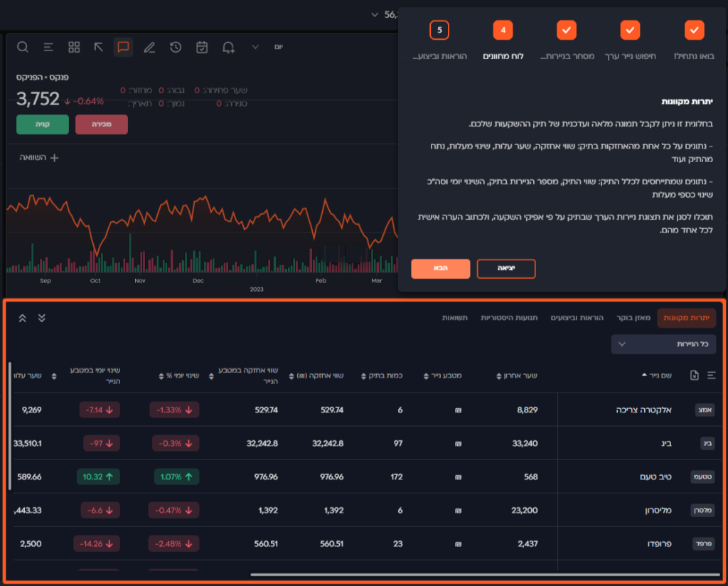
Task: Collapse panel with double down chevron
Action: coord(42,318)
